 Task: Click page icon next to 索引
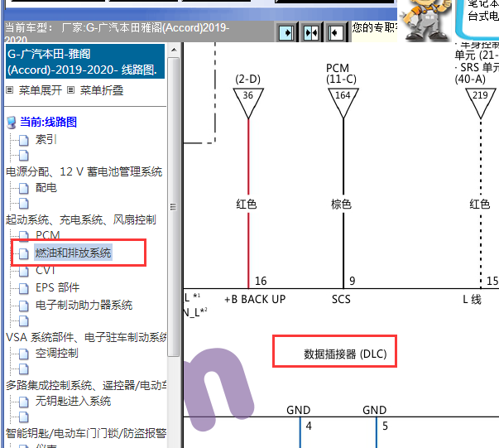(24, 140)
